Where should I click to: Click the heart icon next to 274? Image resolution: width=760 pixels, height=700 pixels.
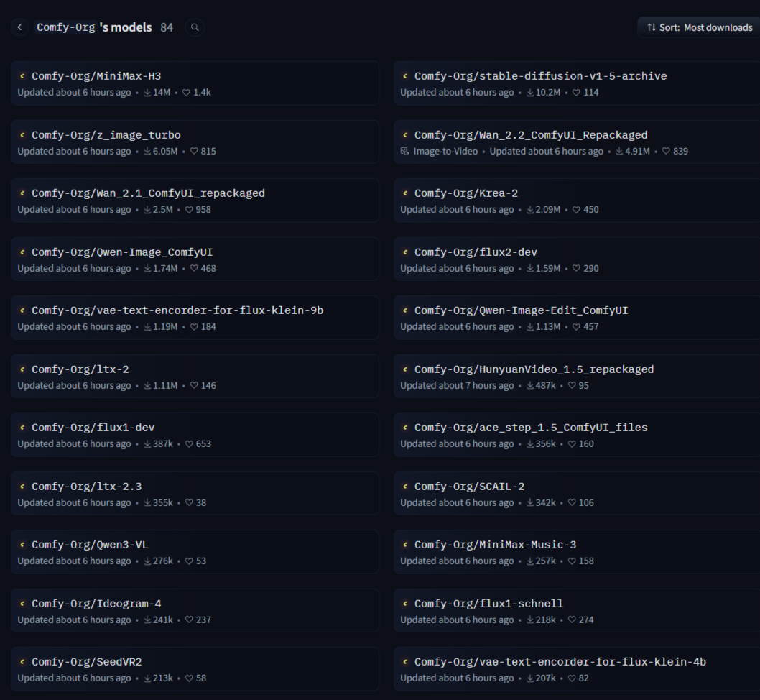coord(572,620)
